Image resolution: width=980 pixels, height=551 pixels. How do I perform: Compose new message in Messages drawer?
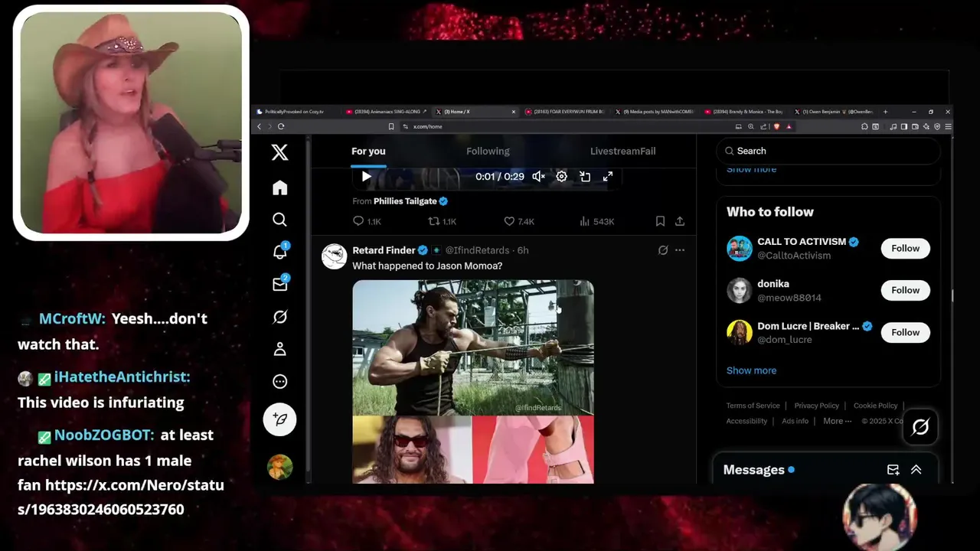pos(893,470)
